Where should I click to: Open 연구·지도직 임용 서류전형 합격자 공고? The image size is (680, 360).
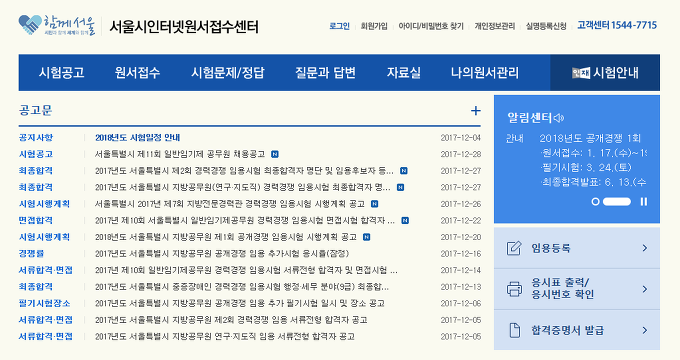coord(225,336)
